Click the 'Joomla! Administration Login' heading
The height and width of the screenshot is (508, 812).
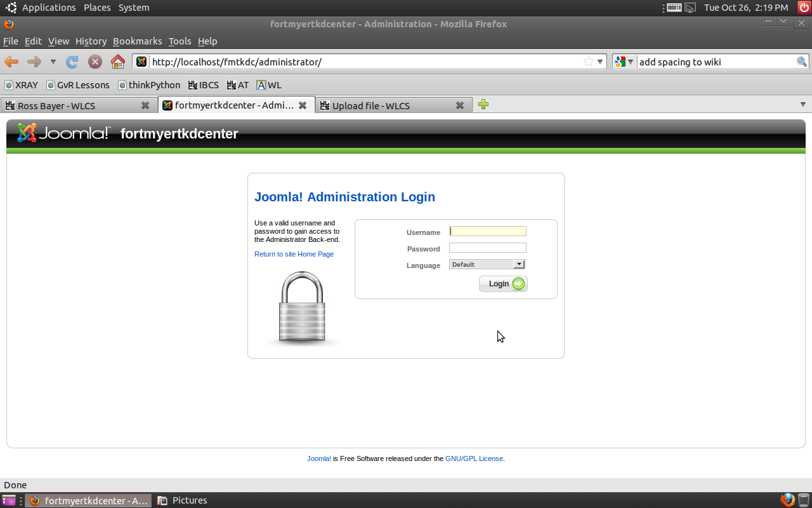344,197
